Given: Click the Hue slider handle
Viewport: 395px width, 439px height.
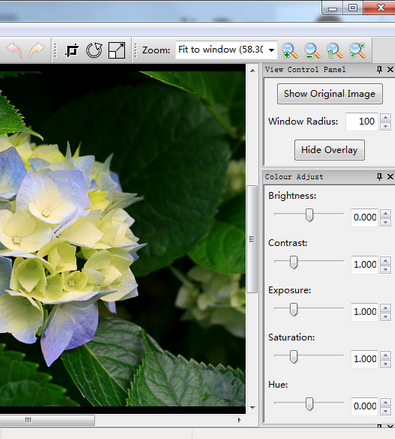Looking at the screenshot, I should click(x=309, y=404).
